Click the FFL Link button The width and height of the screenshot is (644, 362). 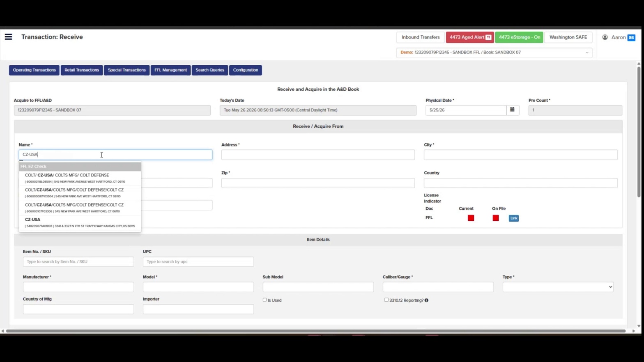(x=514, y=218)
